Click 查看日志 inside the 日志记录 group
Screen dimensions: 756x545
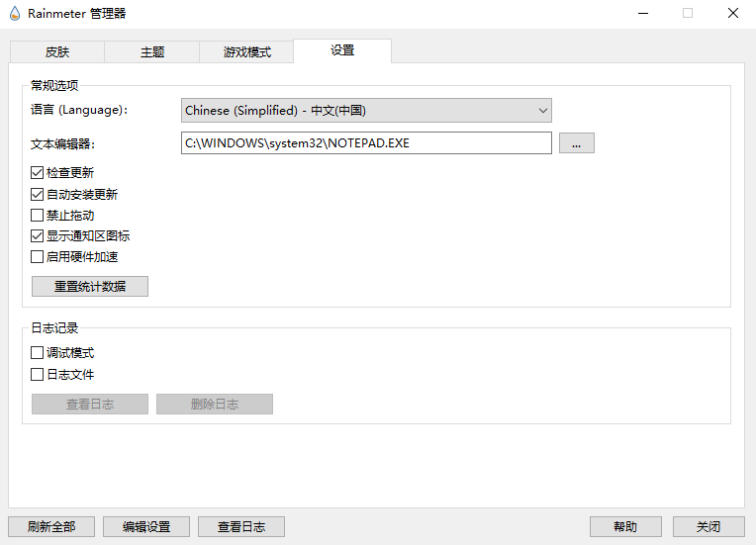pos(90,404)
